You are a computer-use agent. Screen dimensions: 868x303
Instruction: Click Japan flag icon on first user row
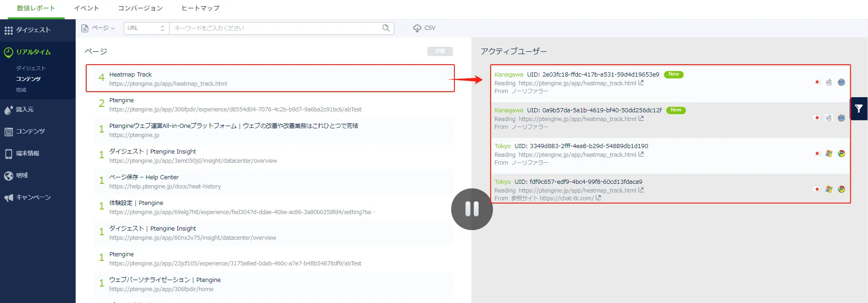tap(817, 82)
